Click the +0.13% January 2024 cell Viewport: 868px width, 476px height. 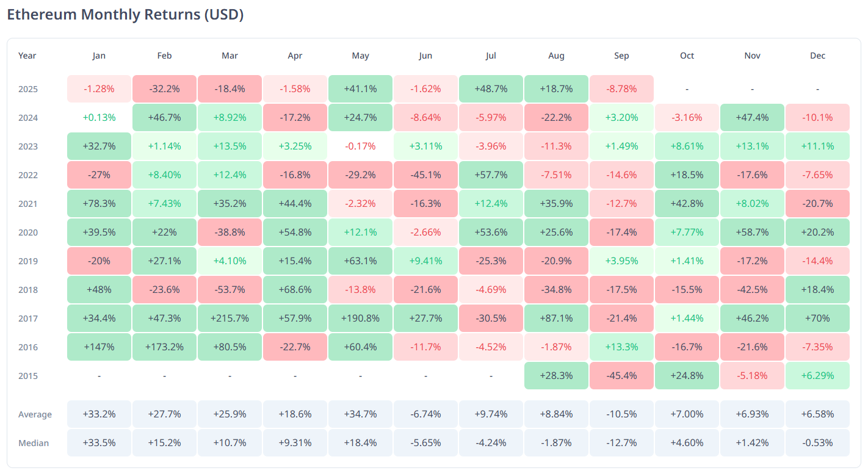point(99,118)
